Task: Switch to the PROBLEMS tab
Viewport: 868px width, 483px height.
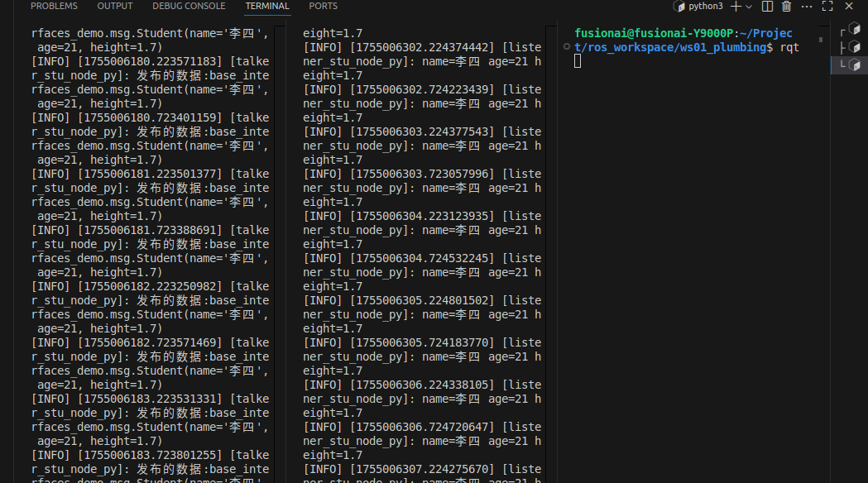Action: tap(54, 6)
